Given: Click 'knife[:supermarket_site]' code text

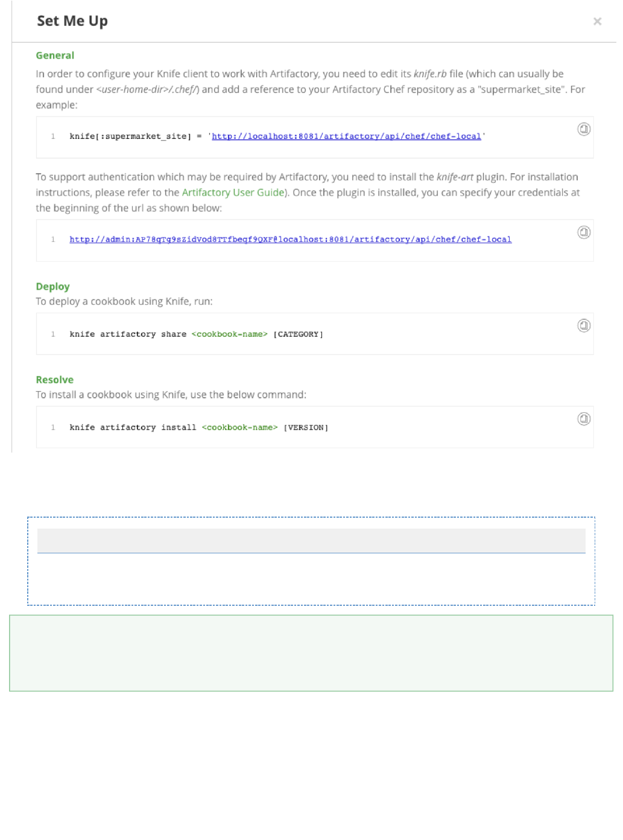Looking at the screenshot, I should pos(130,136).
